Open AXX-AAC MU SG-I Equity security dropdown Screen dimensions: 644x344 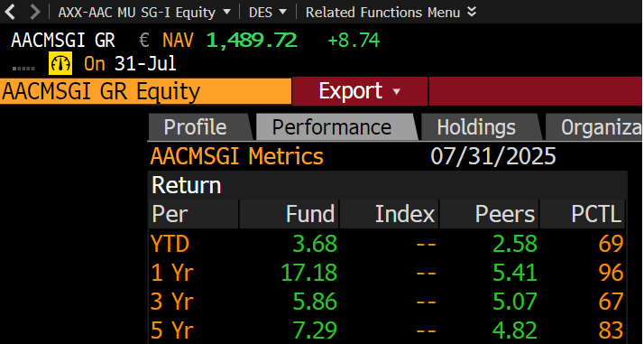144,13
